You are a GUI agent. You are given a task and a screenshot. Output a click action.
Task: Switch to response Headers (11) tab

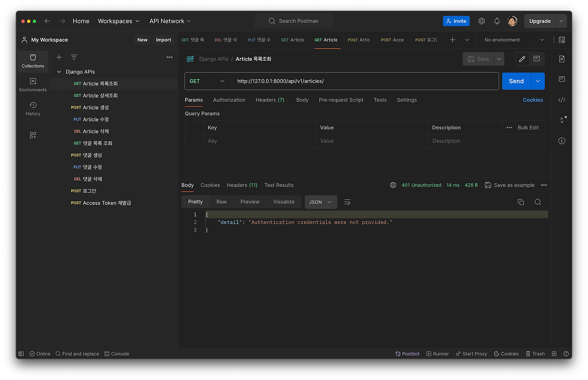click(242, 185)
